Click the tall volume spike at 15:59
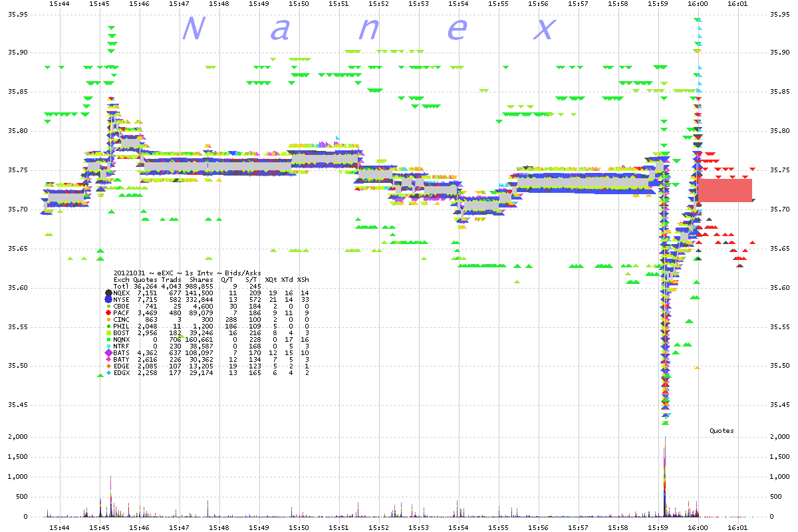Screen dimensions: 798x532 tap(665, 475)
